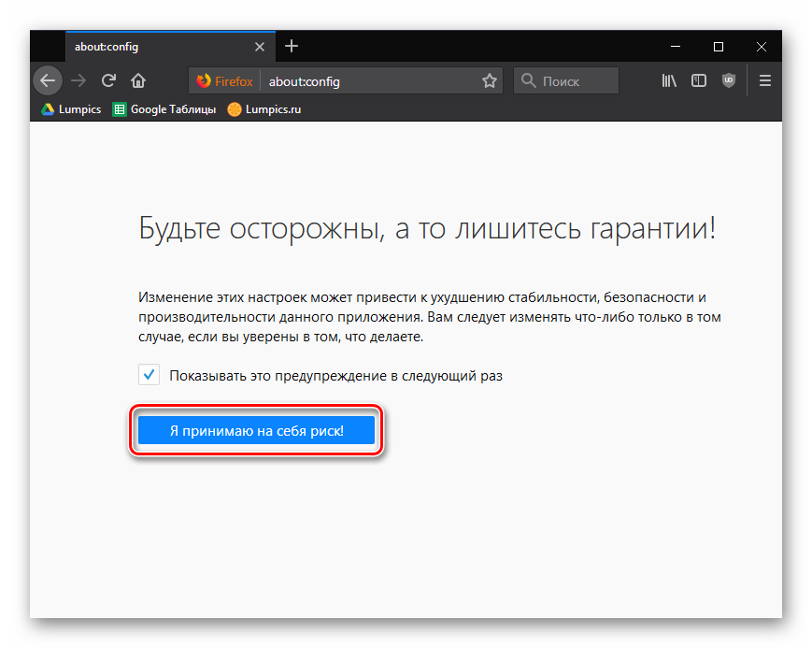
Task: Uncheck the show warning next time checkbox
Action: [149, 375]
